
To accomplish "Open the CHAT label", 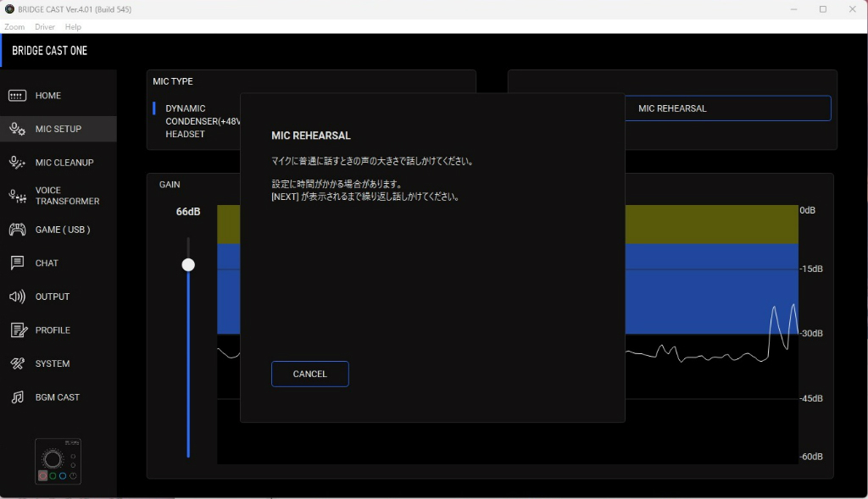I will coord(47,263).
